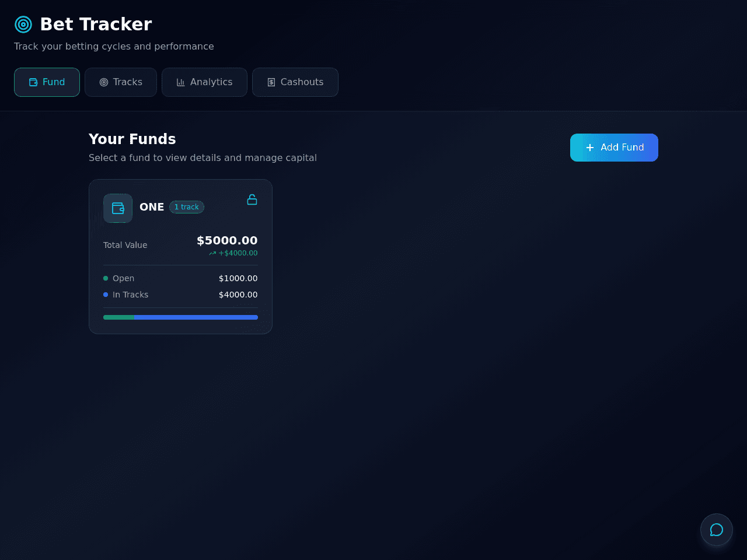Toggle the unlock padlock on fund ONE
This screenshot has height=560, width=747.
coord(252,199)
